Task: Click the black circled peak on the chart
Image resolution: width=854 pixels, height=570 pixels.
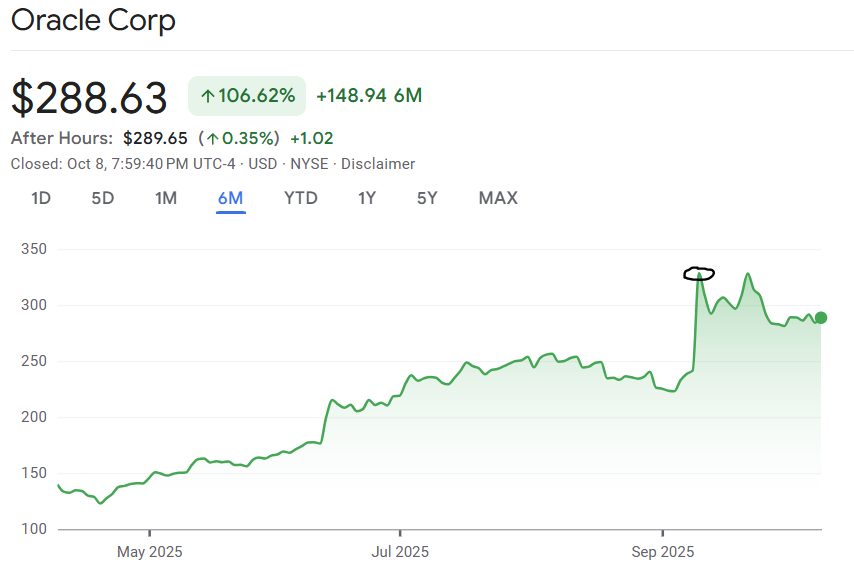Action: (x=699, y=273)
